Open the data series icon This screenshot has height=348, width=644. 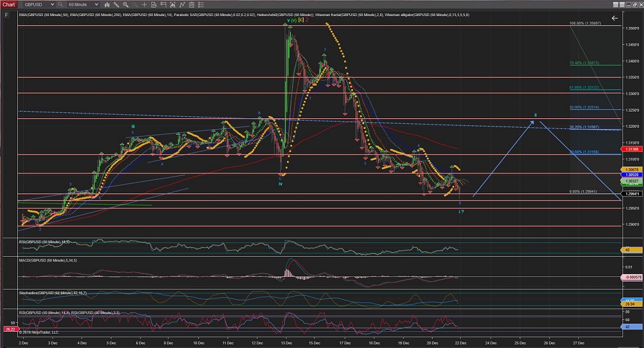coord(173,5)
